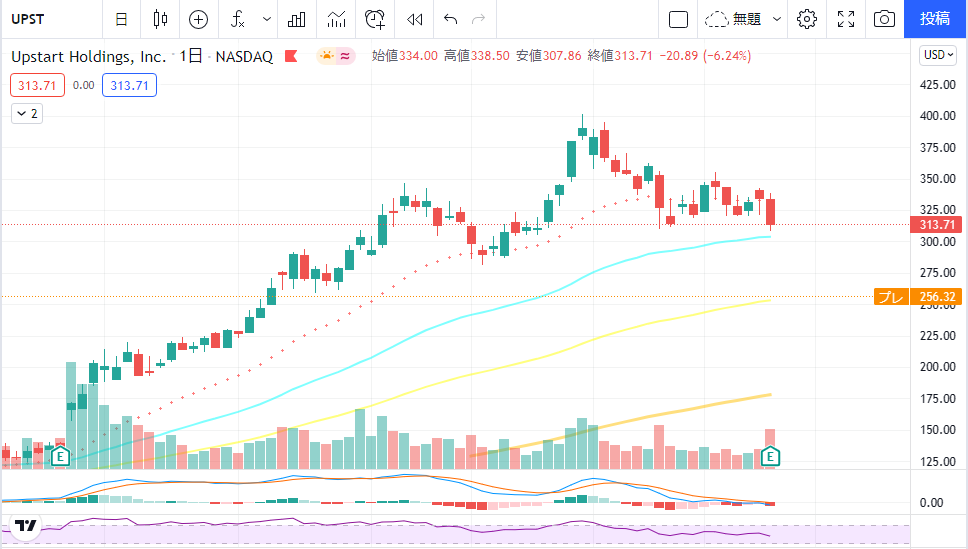This screenshot has height=549, width=968.
Task: Click the 高値338.50 high value
Action: click(x=477, y=56)
